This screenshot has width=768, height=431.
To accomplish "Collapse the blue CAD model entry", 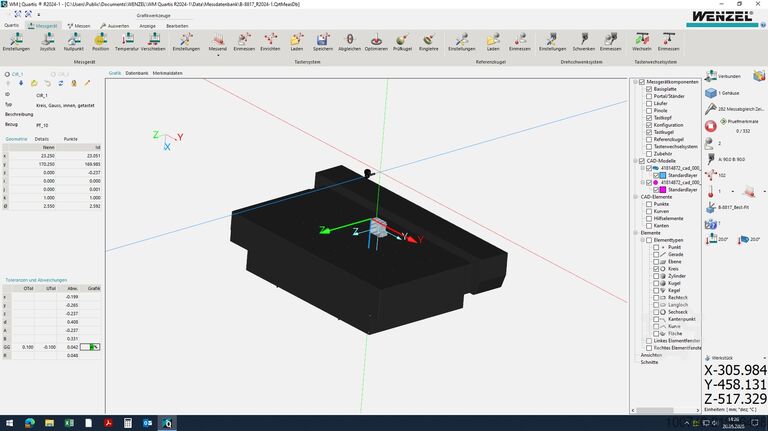I will pyautogui.click(x=642, y=168).
